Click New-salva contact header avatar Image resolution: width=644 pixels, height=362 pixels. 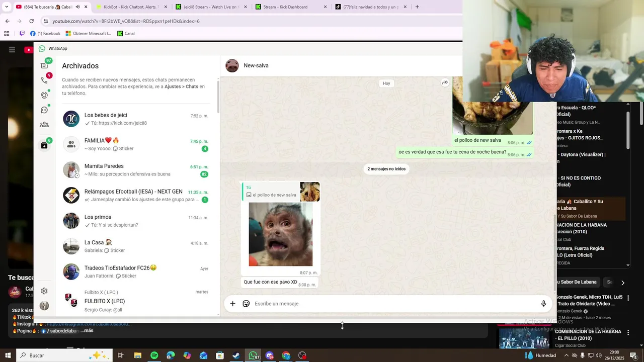[232, 66]
